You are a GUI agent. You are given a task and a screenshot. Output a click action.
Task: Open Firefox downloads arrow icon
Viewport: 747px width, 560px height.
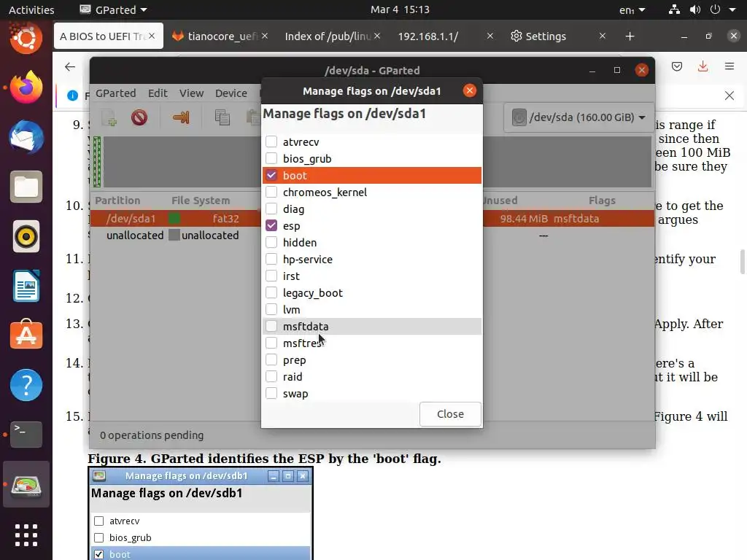(703, 66)
